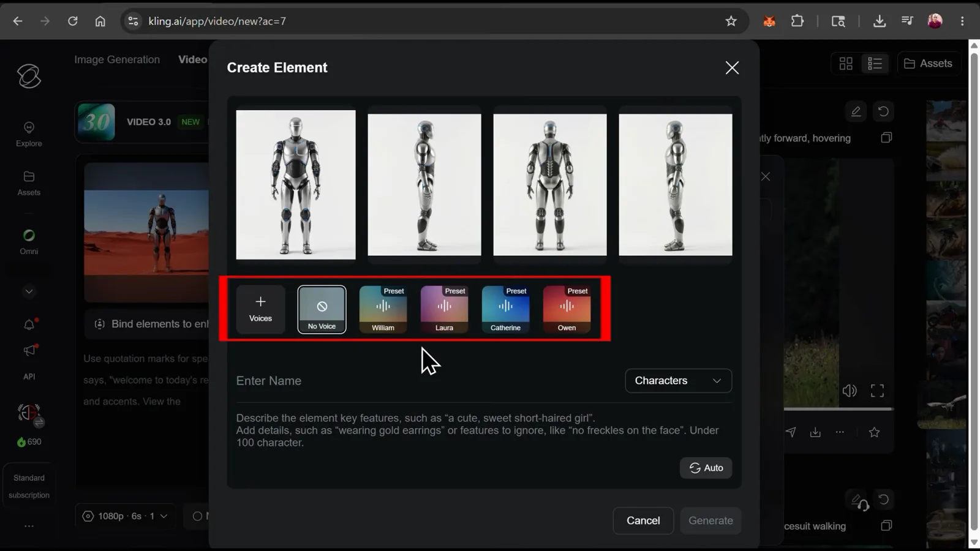Close the Create Element dialog
Screen dimensions: 980x551
click(732, 67)
